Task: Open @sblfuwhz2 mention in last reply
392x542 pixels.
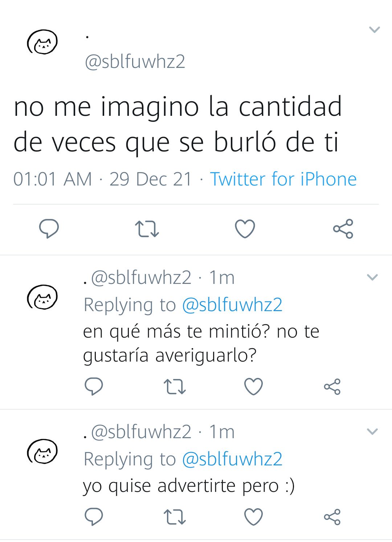Action: click(232, 459)
